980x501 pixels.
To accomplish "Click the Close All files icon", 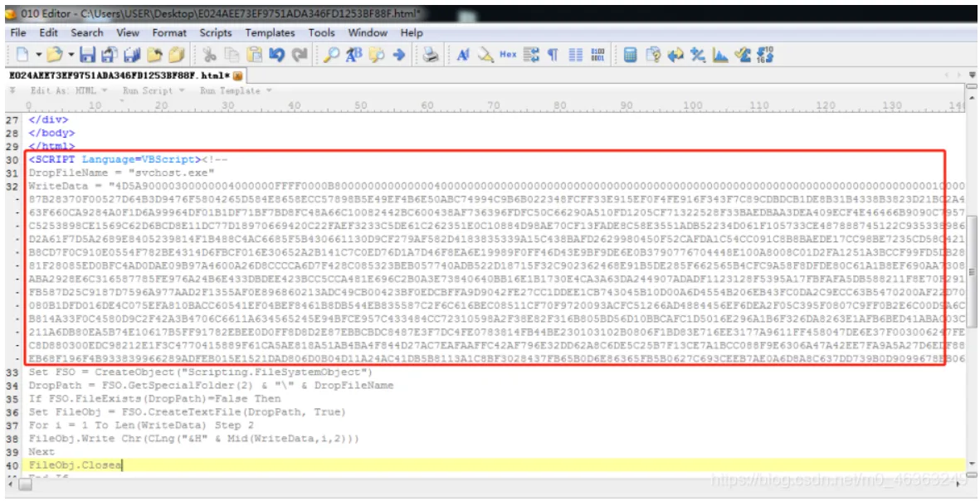I will [176, 55].
